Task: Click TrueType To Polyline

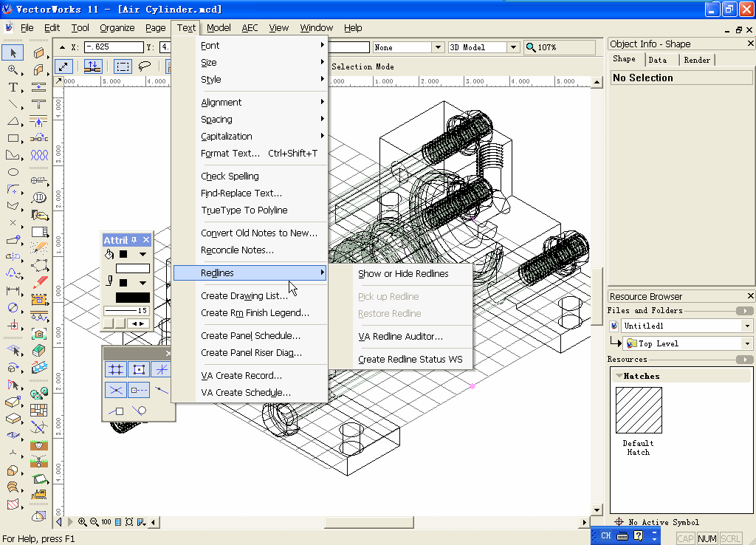Action: click(x=244, y=210)
